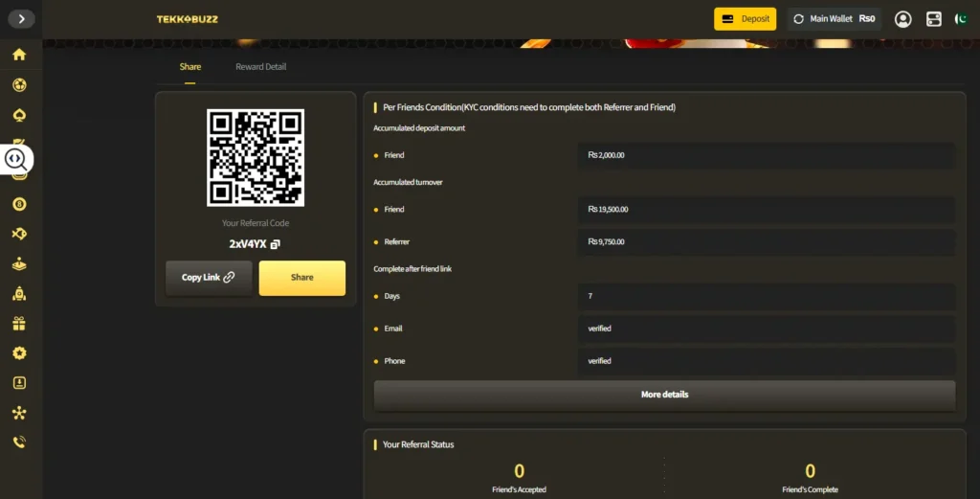Expand the sidebar with the arrow button
Viewport: 980px width, 499px height.
(x=21, y=19)
